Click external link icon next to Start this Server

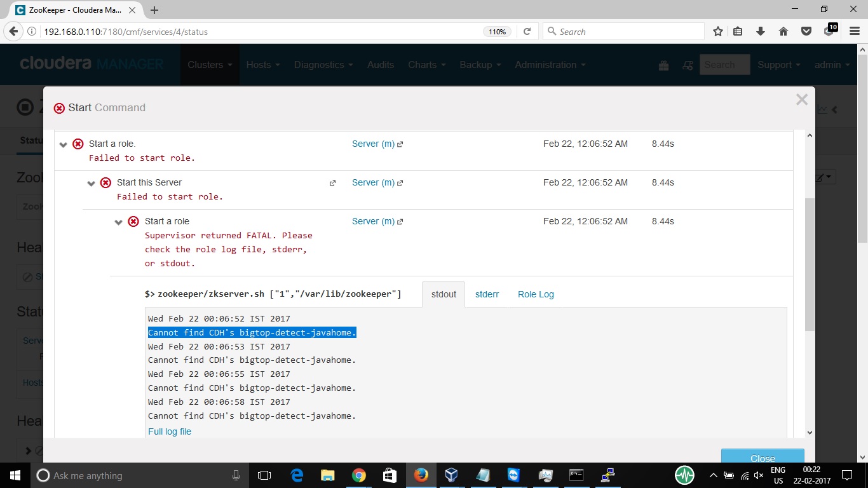tap(332, 182)
